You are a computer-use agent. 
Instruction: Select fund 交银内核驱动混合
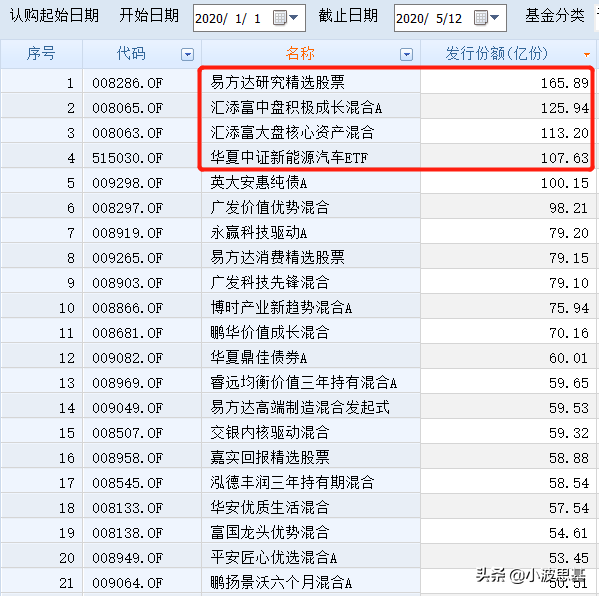point(270,432)
